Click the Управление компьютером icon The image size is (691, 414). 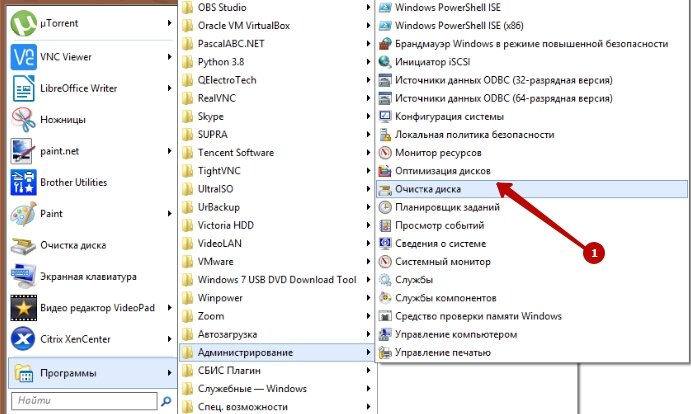[385, 334]
